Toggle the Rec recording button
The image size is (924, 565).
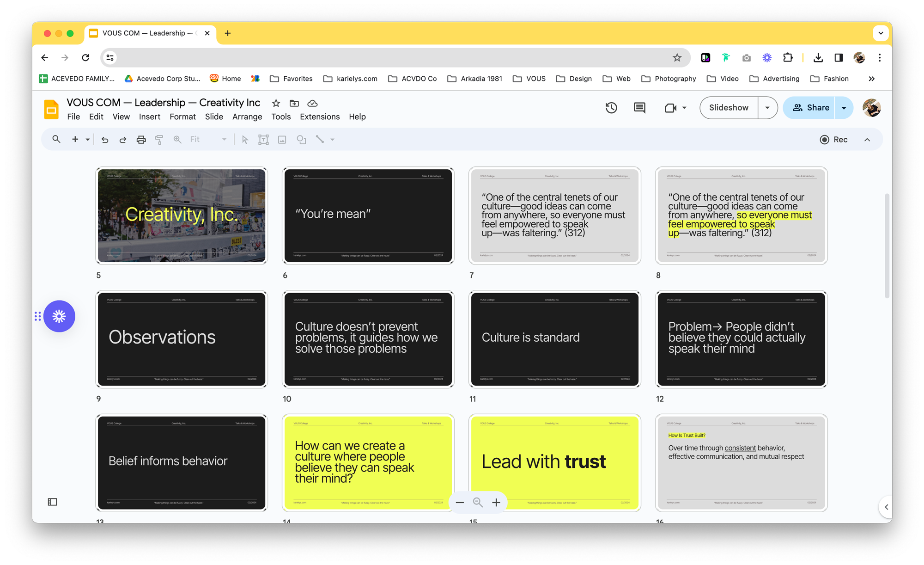pos(833,140)
